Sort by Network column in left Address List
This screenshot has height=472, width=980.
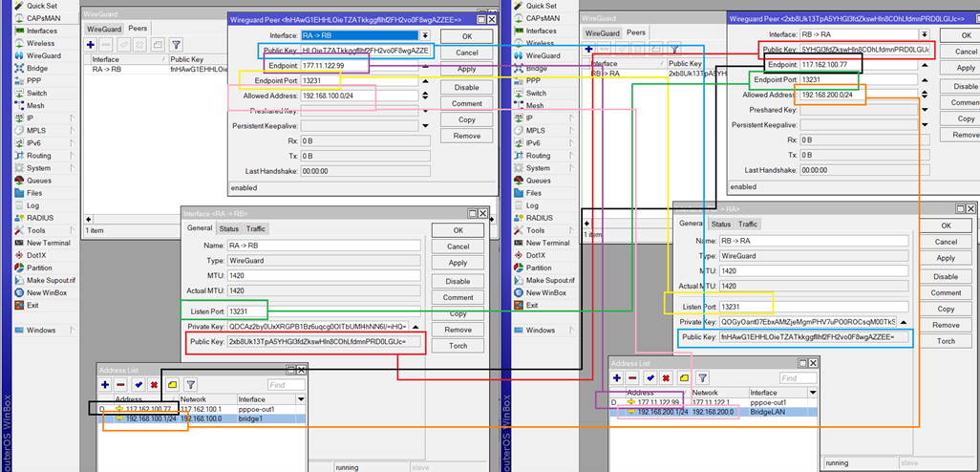[207, 398]
